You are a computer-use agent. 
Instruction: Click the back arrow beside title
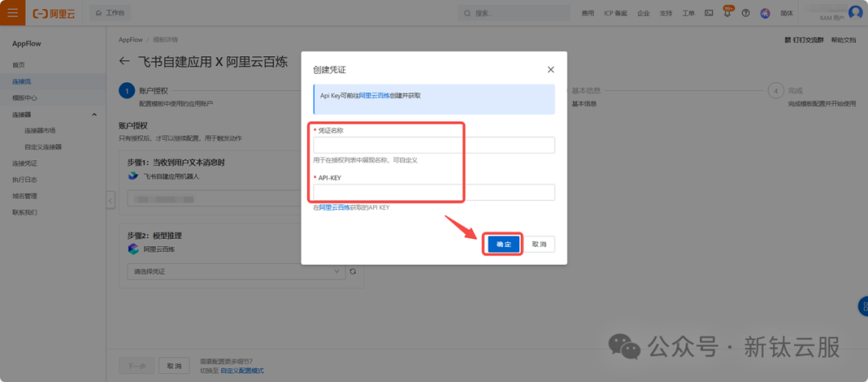[x=125, y=62]
